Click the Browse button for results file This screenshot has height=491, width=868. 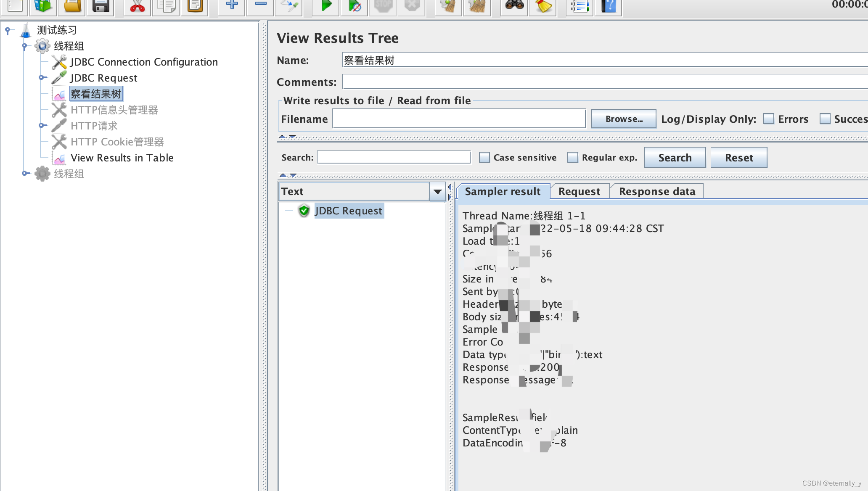[623, 119]
